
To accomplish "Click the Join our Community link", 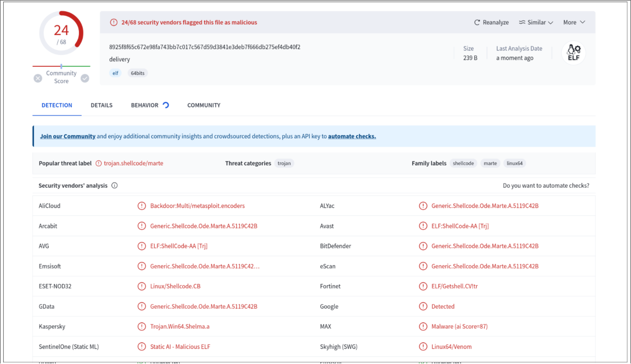I will [x=68, y=136].
